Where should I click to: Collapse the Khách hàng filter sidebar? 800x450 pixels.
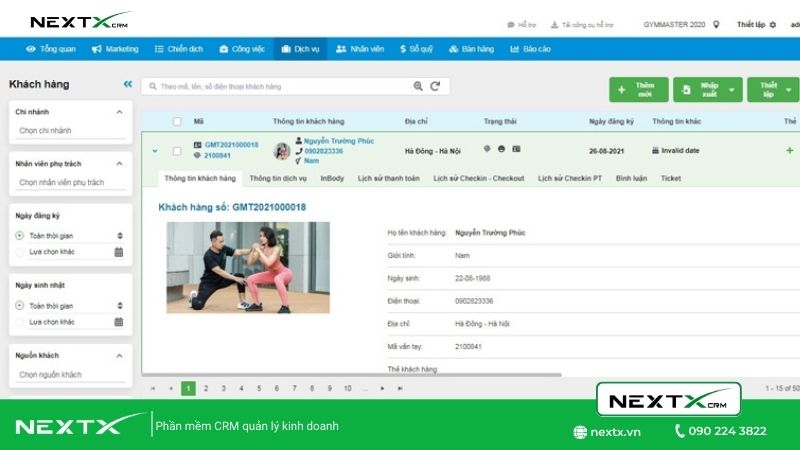[128, 84]
